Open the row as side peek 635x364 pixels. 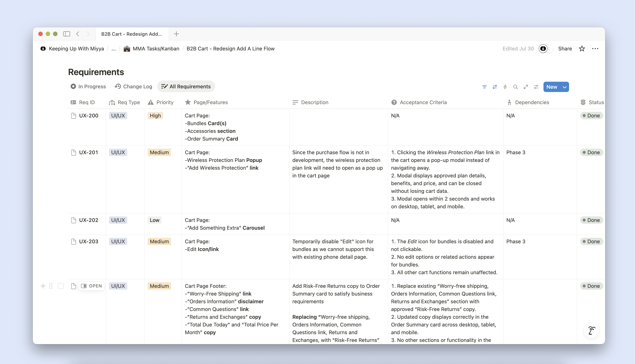[x=91, y=286]
